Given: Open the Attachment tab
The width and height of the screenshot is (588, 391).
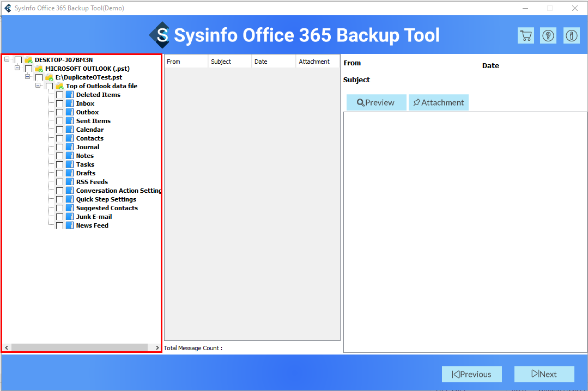Looking at the screenshot, I should click(439, 102).
